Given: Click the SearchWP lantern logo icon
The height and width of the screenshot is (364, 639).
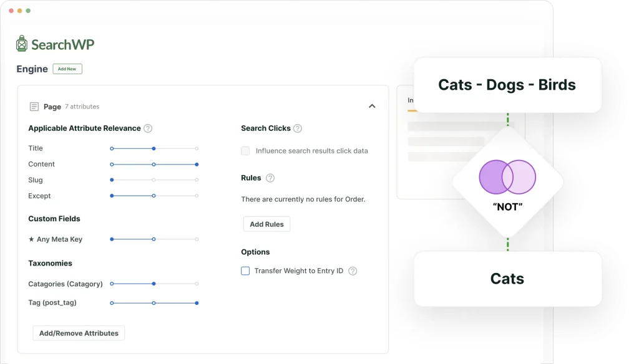Looking at the screenshot, I should (x=22, y=44).
